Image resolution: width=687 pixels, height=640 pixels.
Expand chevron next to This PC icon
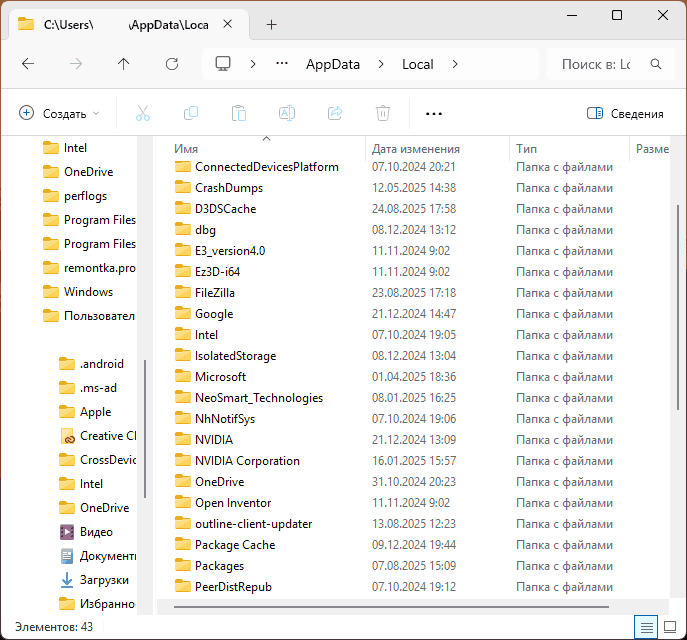[x=253, y=64]
